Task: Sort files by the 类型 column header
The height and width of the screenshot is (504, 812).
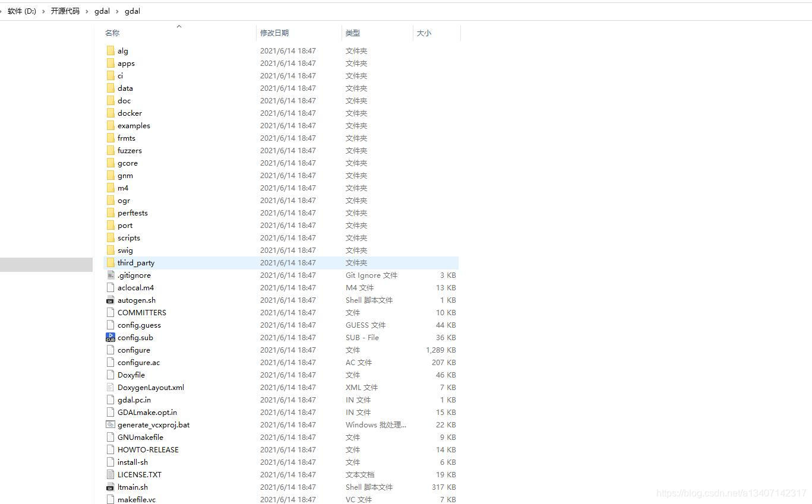Action: tap(353, 33)
